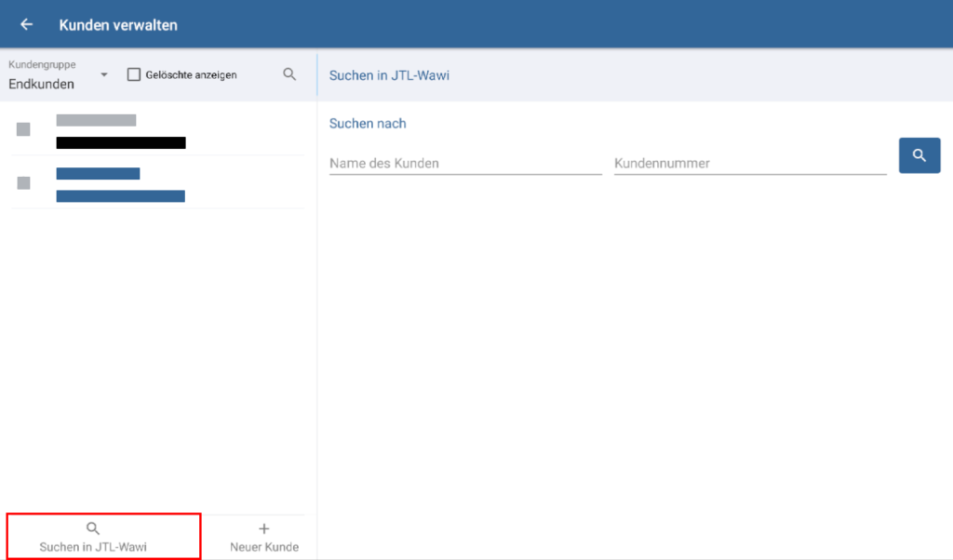
Task: Click the back arrow in header
Action: (26, 25)
